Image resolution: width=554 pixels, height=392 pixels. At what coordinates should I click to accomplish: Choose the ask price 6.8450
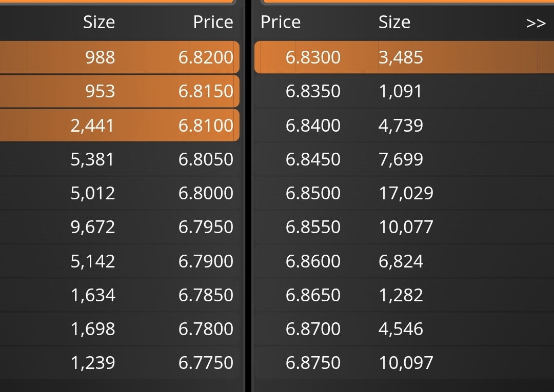[313, 159]
